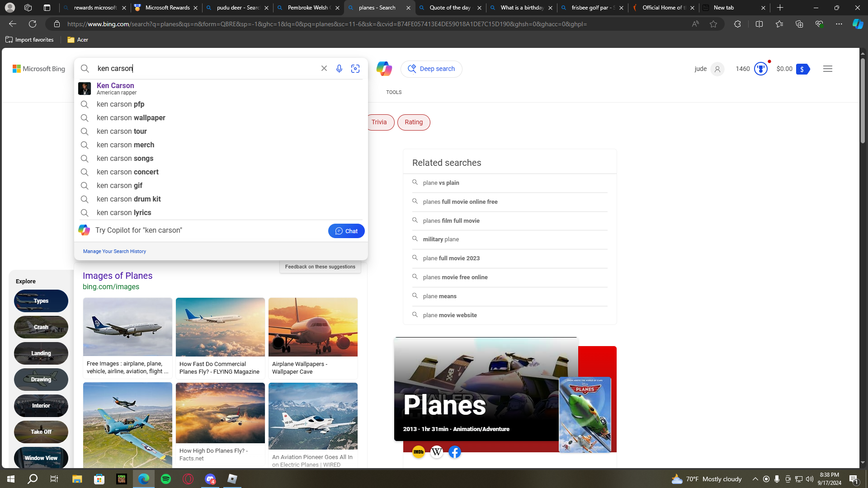Open Copilot icon next to search bar

tap(384, 69)
